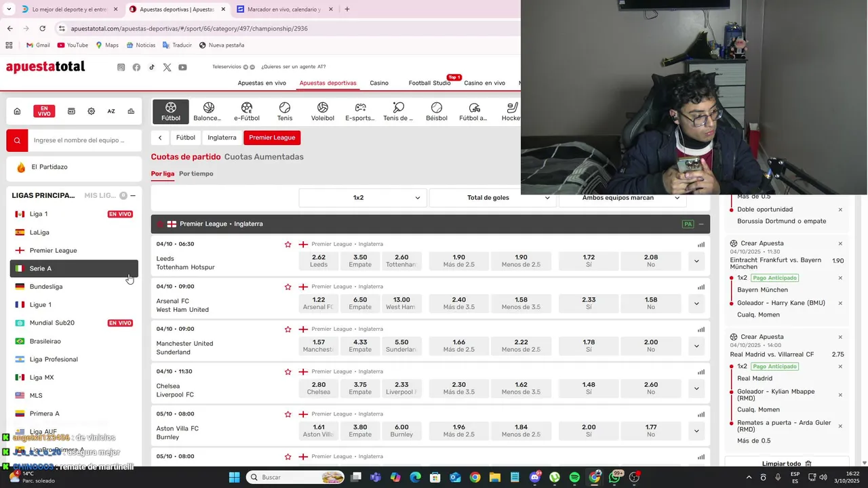Collapse the Premier League • Inglaterra section
868x488 pixels.
(701, 224)
